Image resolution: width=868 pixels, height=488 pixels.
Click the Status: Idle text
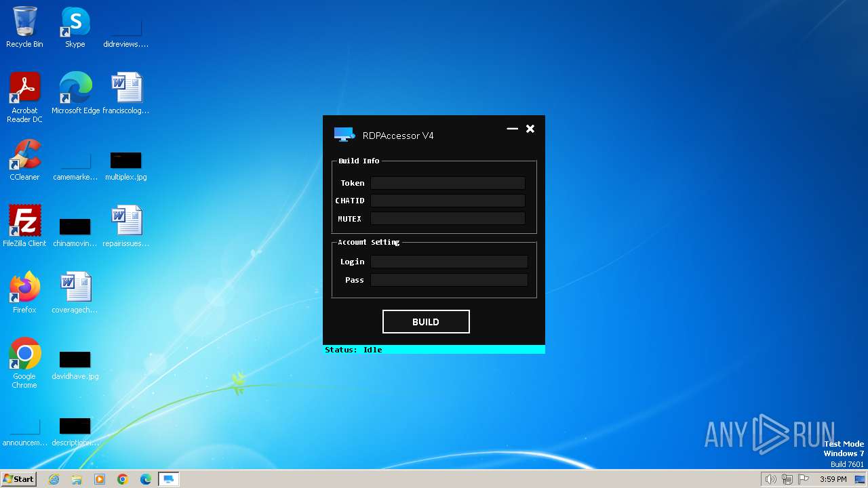click(x=353, y=350)
